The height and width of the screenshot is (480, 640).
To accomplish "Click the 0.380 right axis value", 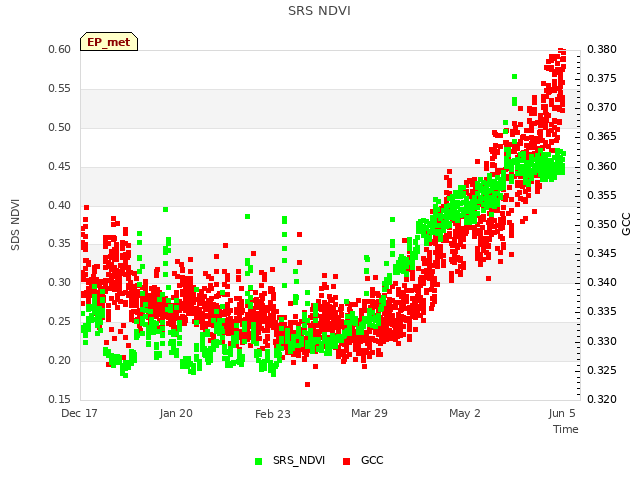I will (x=602, y=49).
